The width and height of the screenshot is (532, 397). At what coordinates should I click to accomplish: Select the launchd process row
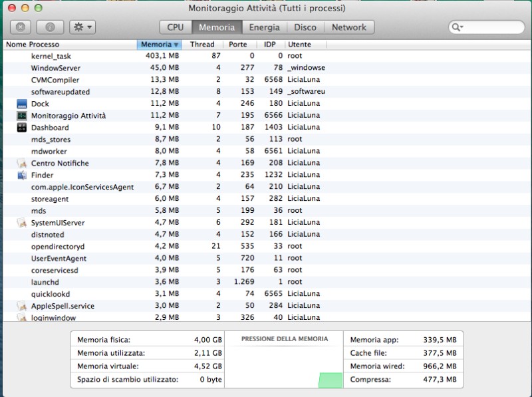point(267,282)
